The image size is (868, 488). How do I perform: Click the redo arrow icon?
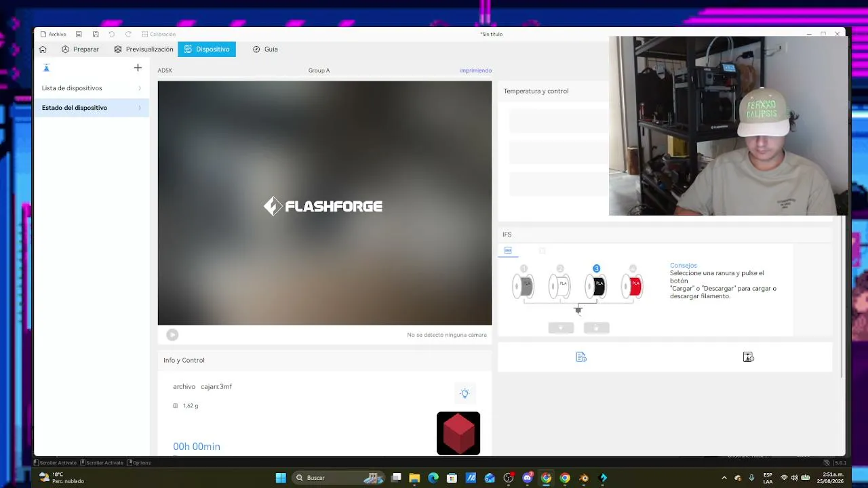click(128, 34)
